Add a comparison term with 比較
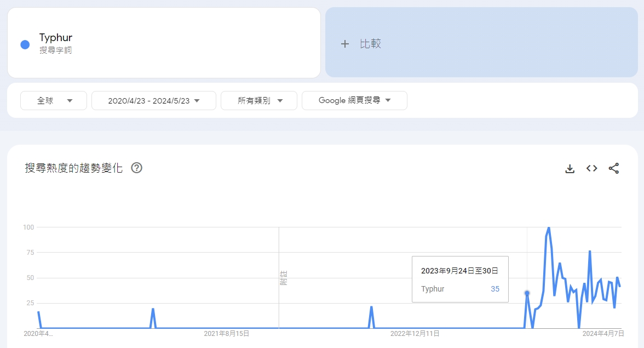This screenshot has width=644, height=348. pos(481,42)
